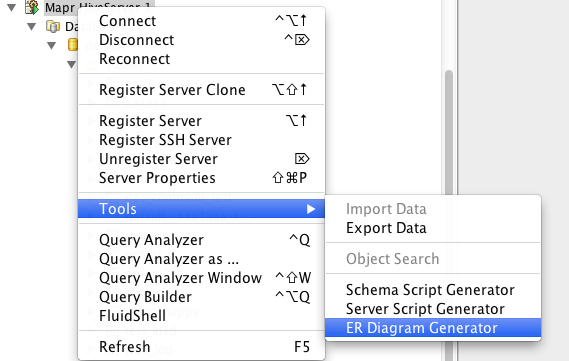Click the grayed Import Data entry
569x361 pixels.
tap(433, 209)
